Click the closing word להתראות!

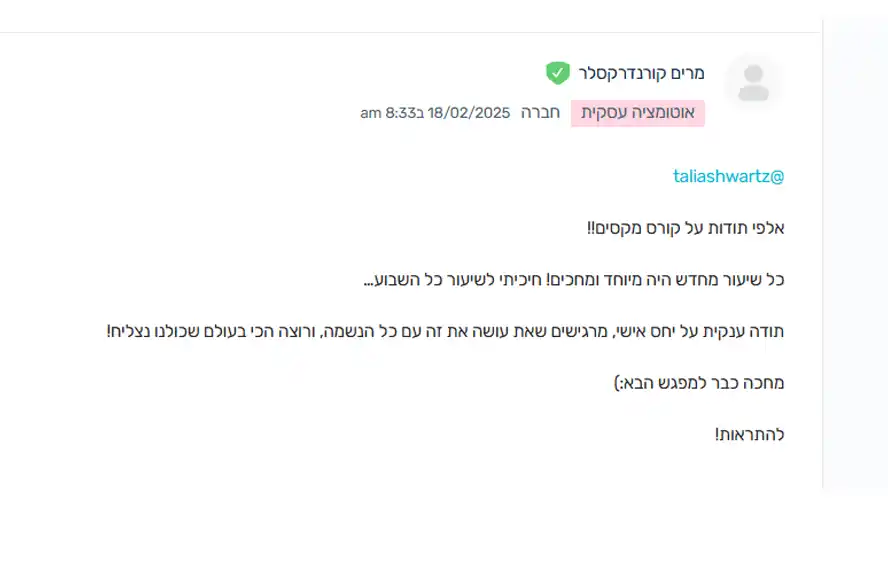point(749,435)
